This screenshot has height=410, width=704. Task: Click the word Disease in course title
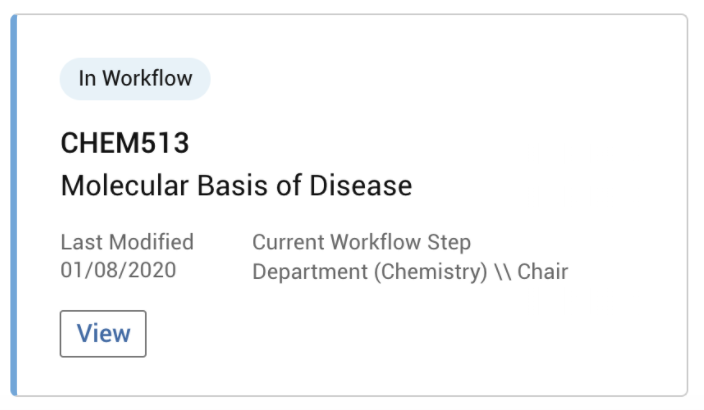pos(365,186)
